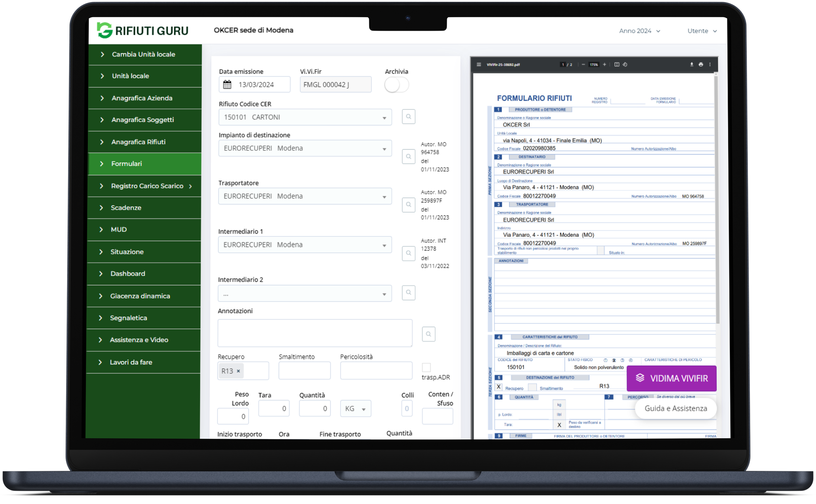Screen dimensions: 816x504
Task: Zoom in the PDF viewer
Action: point(605,65)
